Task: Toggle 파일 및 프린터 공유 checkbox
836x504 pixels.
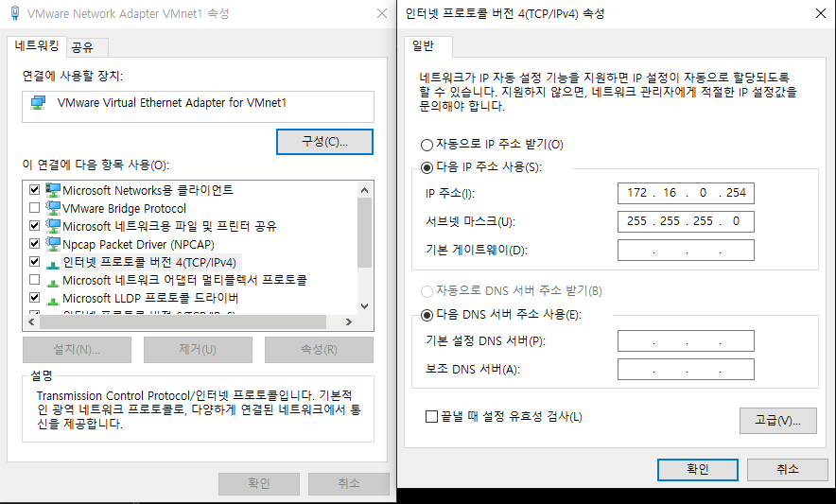Action: pos(35,226)
